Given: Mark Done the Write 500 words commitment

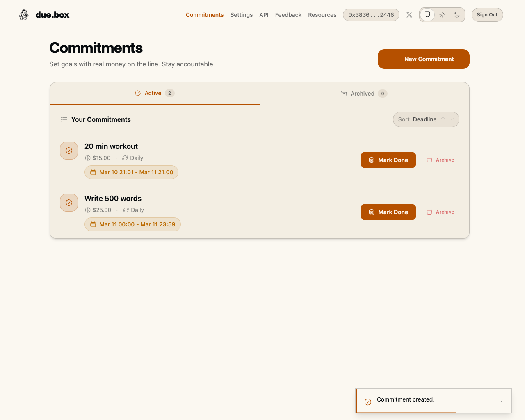Looking at the screenshot, I should click(x=388, y=212).
